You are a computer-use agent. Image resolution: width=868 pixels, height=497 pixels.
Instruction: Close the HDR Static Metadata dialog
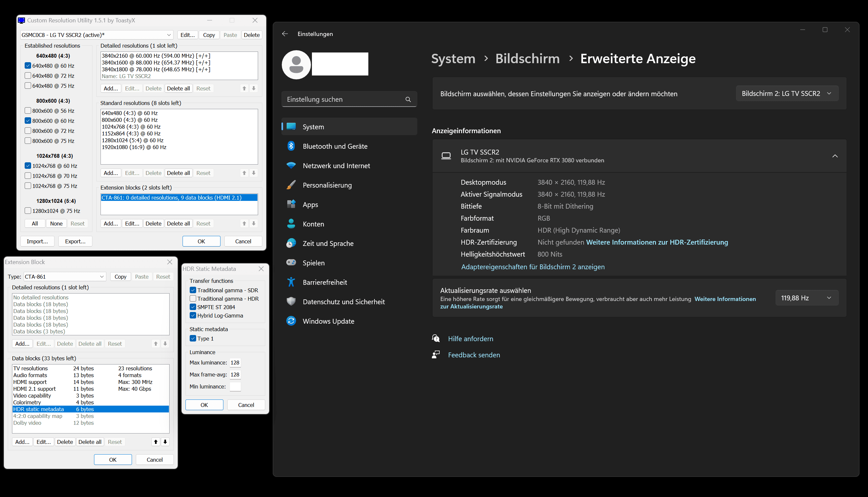[x=261, y=269]
